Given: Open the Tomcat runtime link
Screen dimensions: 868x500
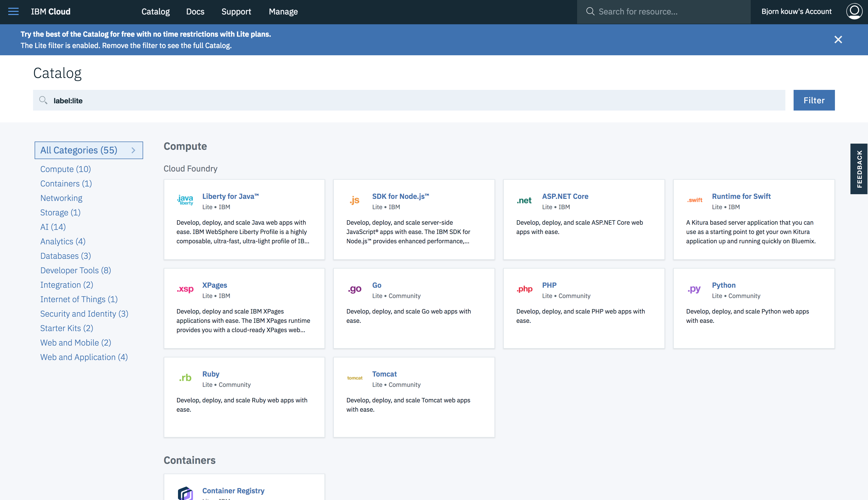Looking at the screenshot, I should click(384, 374).
